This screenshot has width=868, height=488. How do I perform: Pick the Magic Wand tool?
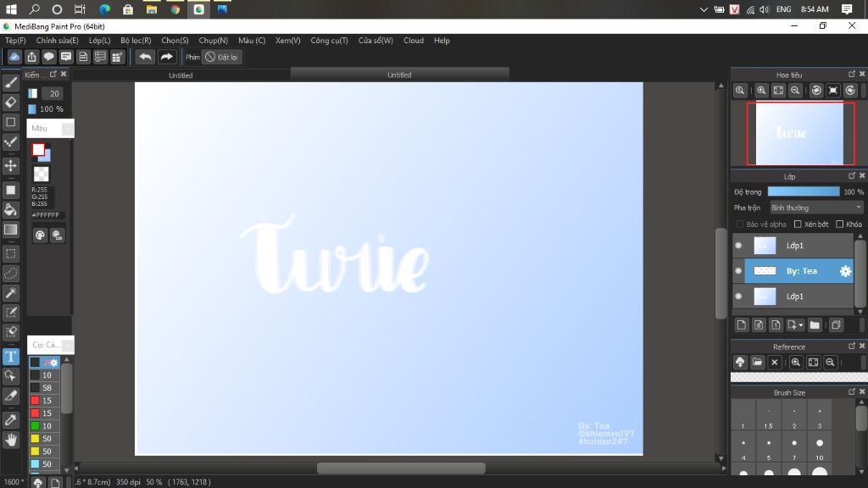click(10, 292)
